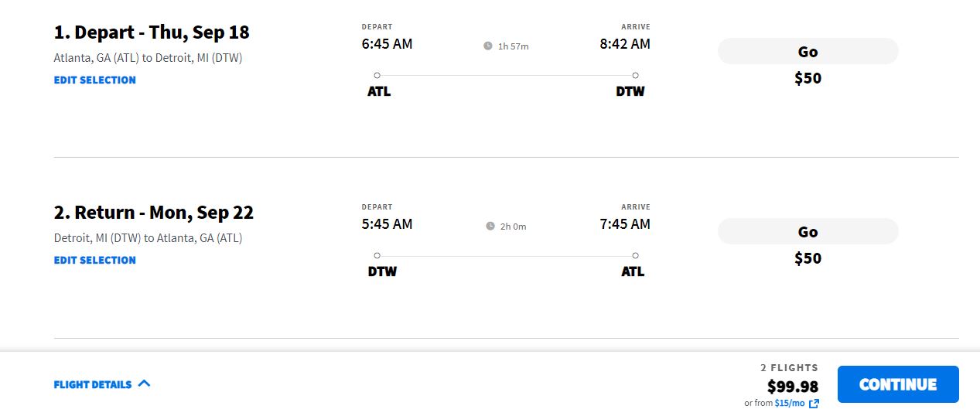Click the DTW origin dot on return route

click(377, 255)
